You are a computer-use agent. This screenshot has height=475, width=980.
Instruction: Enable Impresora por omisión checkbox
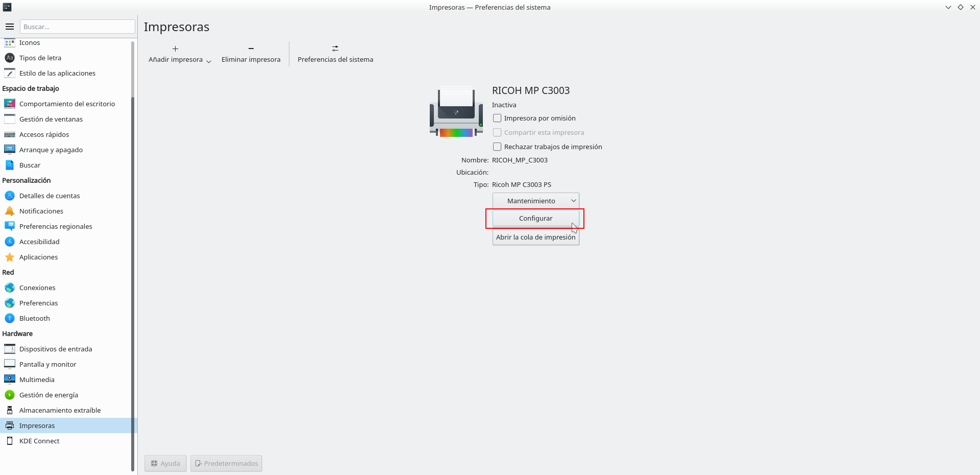tap(497, 118)
